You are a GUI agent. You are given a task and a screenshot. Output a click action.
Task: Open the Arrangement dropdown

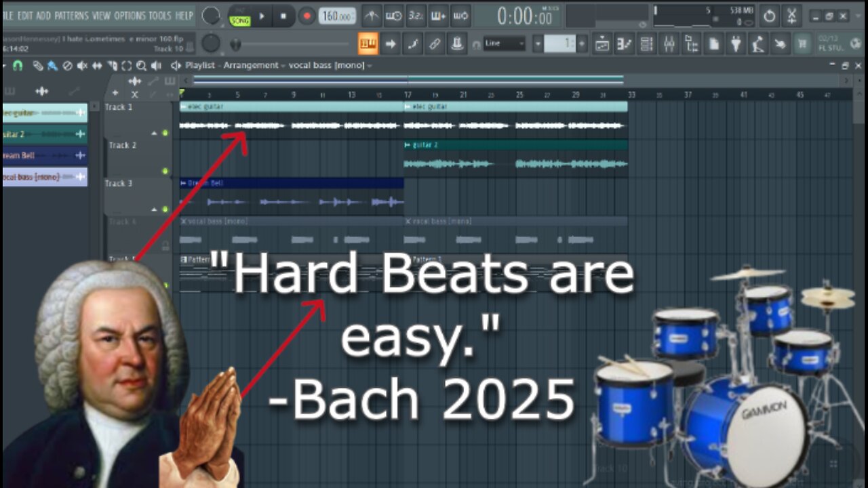pyautogui.click(x=254, y=66)
